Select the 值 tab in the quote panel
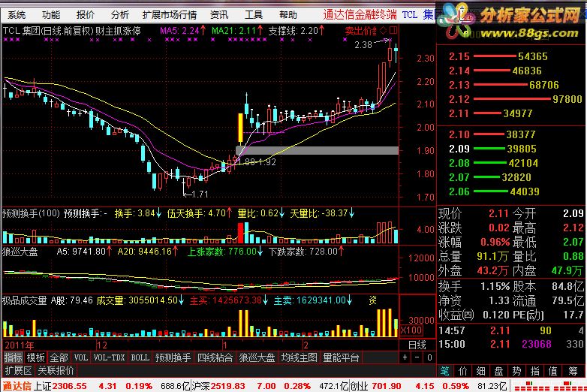This screenshot has width=587, height=392. pos(553,371)
